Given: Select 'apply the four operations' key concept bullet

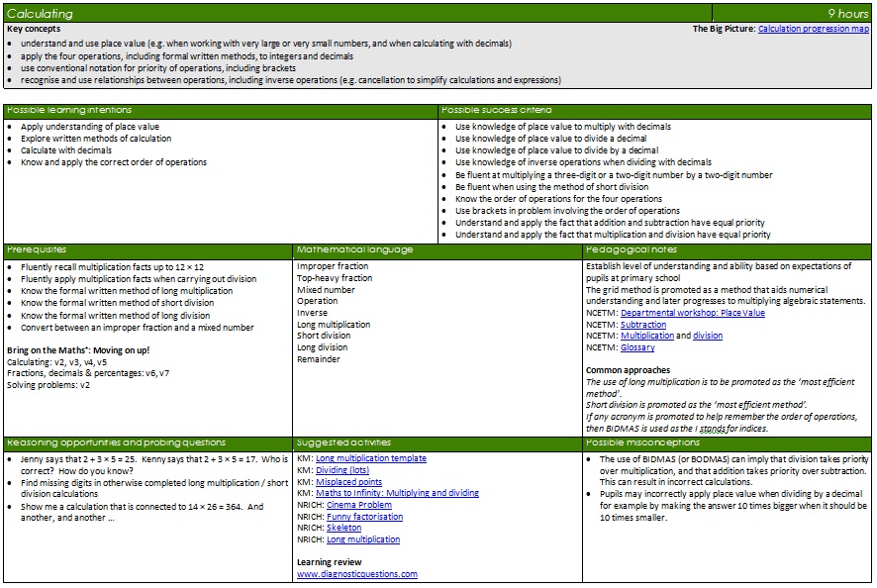Looking at the screenshot, I should 187,56.
